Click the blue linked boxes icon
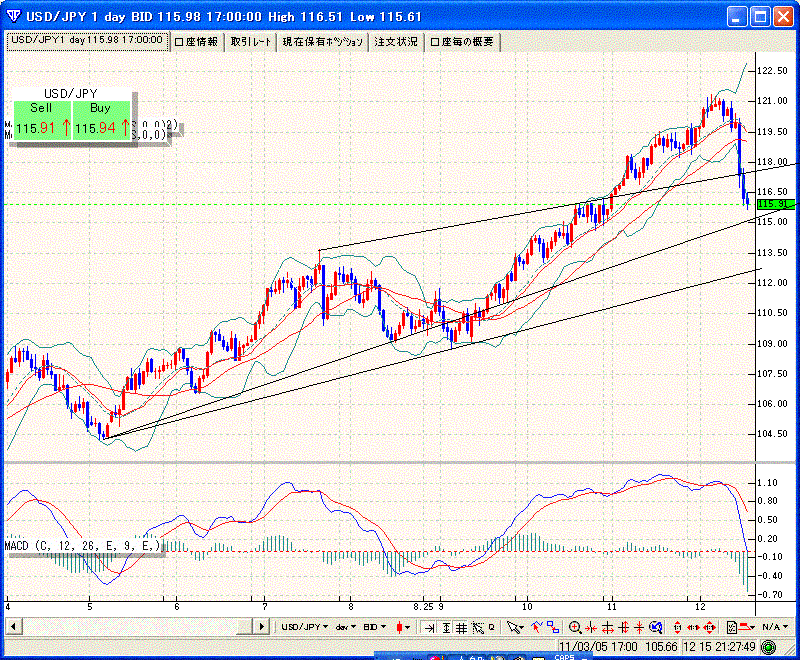The image size is (800, 660). [x=552, y=626]
